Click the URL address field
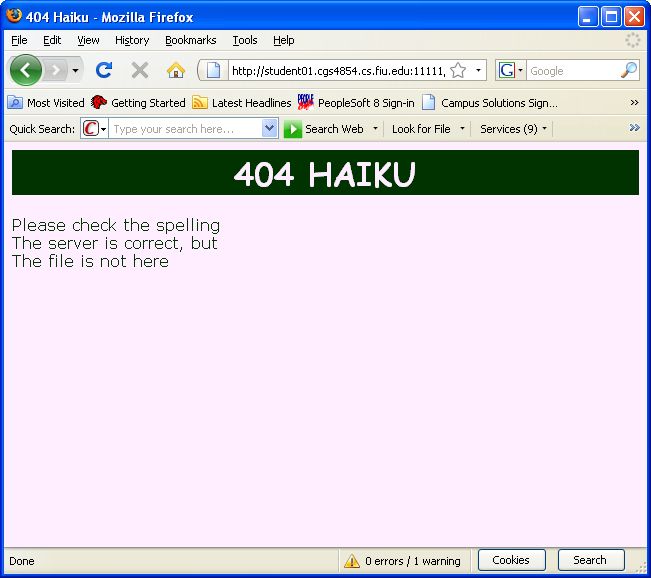The image size is (651, 578). [338, 71]
